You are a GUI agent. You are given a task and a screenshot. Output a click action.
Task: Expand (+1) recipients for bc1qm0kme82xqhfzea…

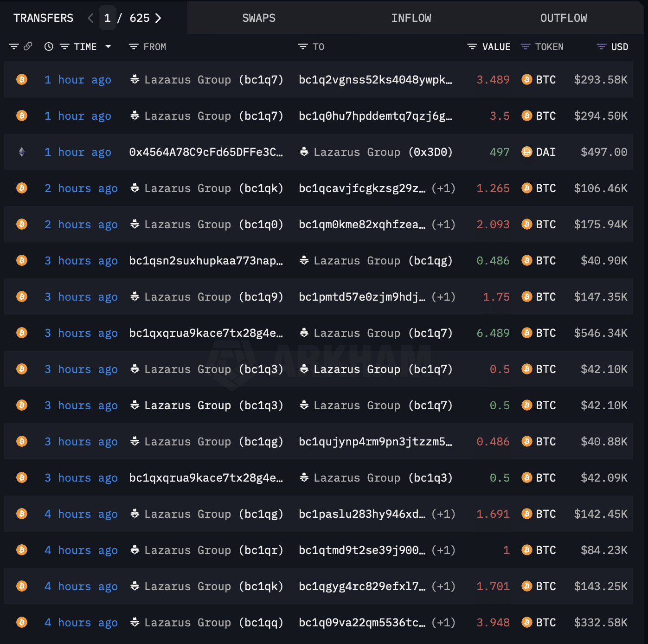pos(443,225)
